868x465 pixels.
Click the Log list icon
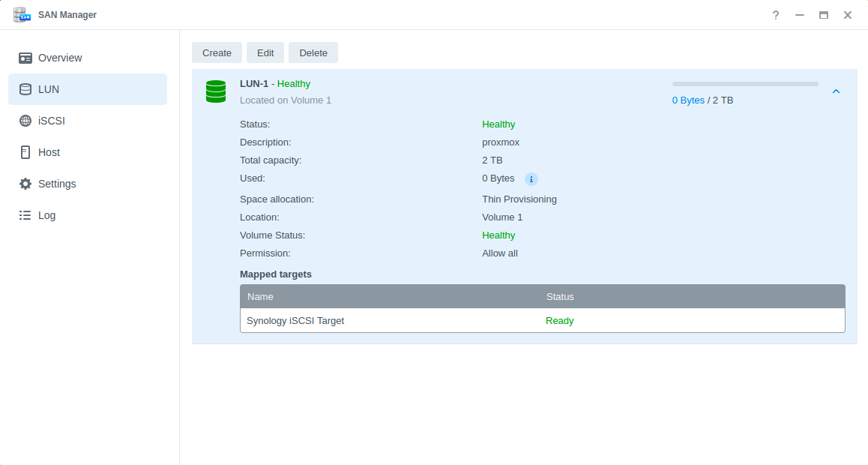[x=25, y=215]
